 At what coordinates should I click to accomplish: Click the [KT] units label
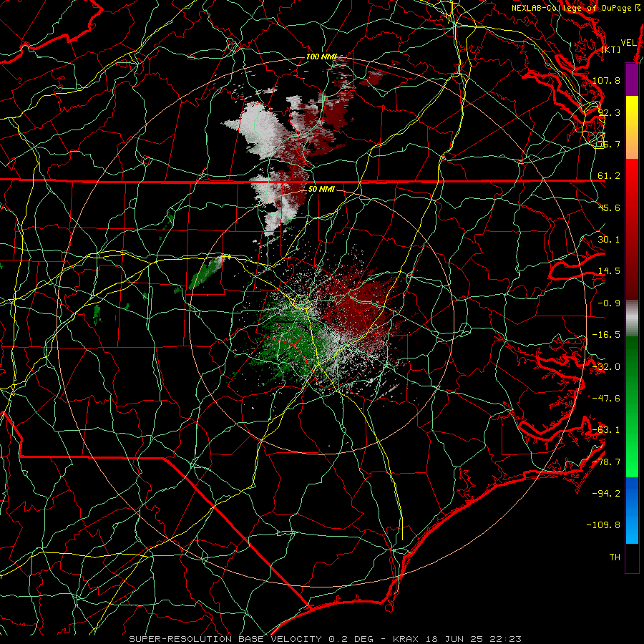point(610,49)
